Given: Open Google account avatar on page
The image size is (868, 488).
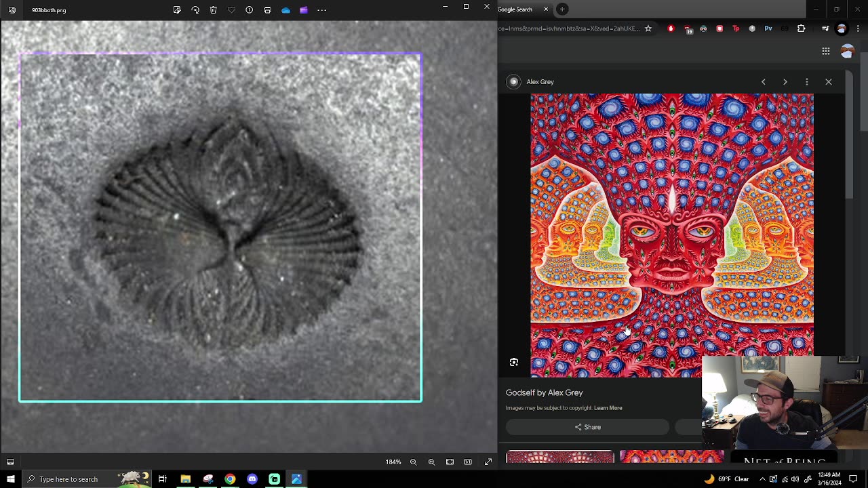Looking at the screenshot, I should click(848, 51).
